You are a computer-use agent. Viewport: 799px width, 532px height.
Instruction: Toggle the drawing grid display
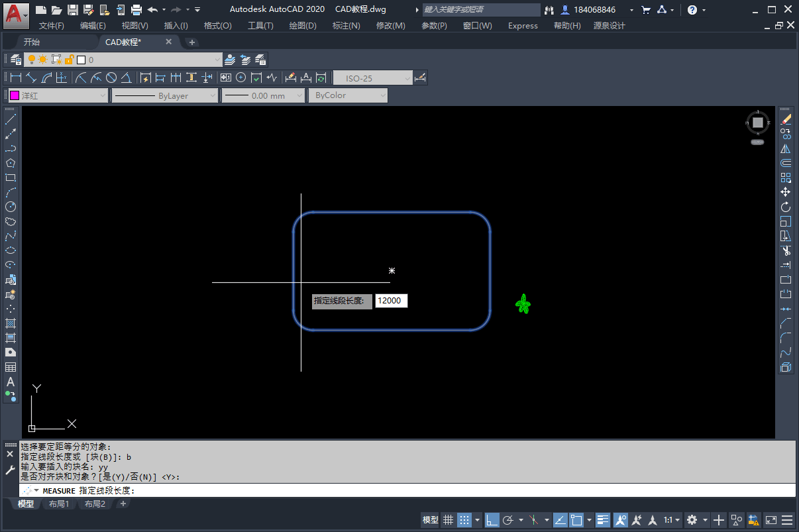click(449, 520)
